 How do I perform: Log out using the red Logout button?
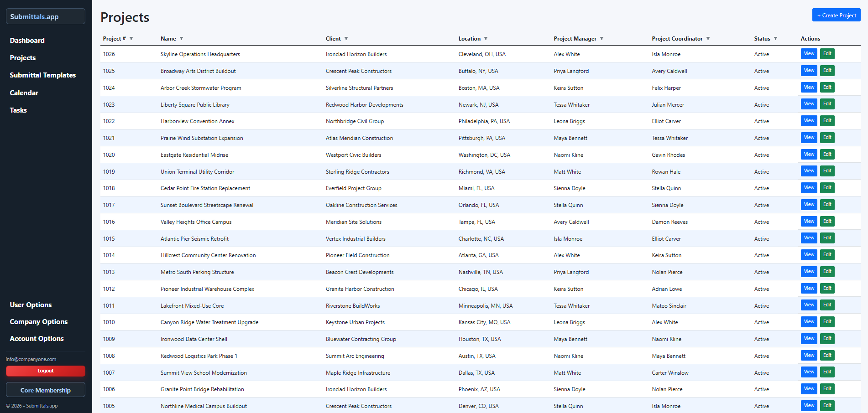[x=46, y=371]
